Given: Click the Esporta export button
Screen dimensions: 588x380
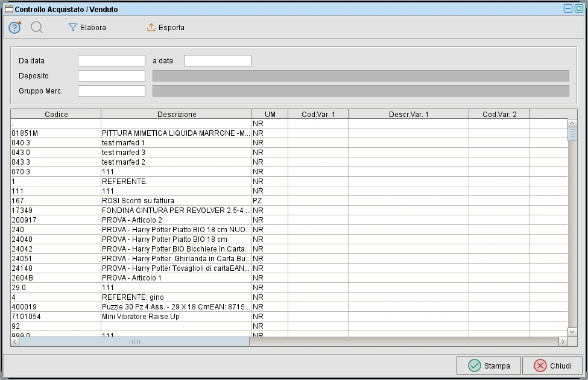Looking at the screenshot, I should click(165, 27).
